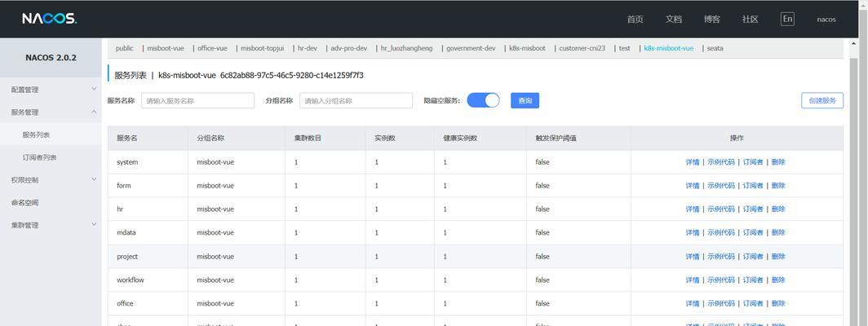Select the seata namespace tab
The height and width of the screenshot is (326, 868).
pyautogui.click(x=715, y=48)
